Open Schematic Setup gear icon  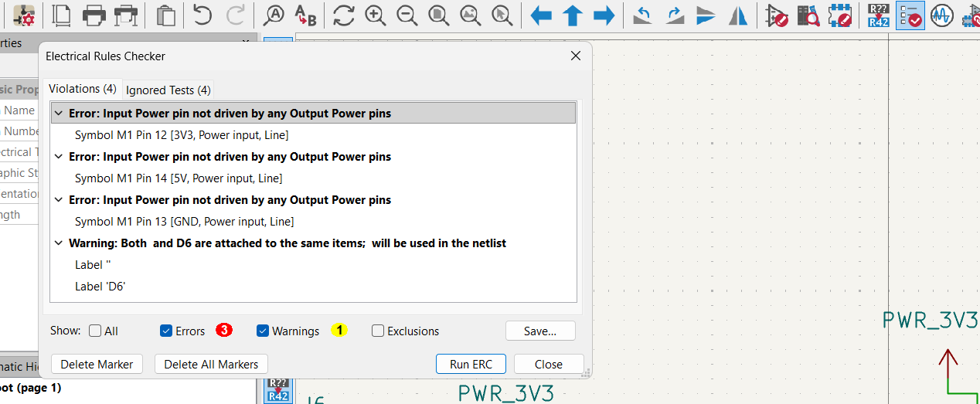click(25, 15)
